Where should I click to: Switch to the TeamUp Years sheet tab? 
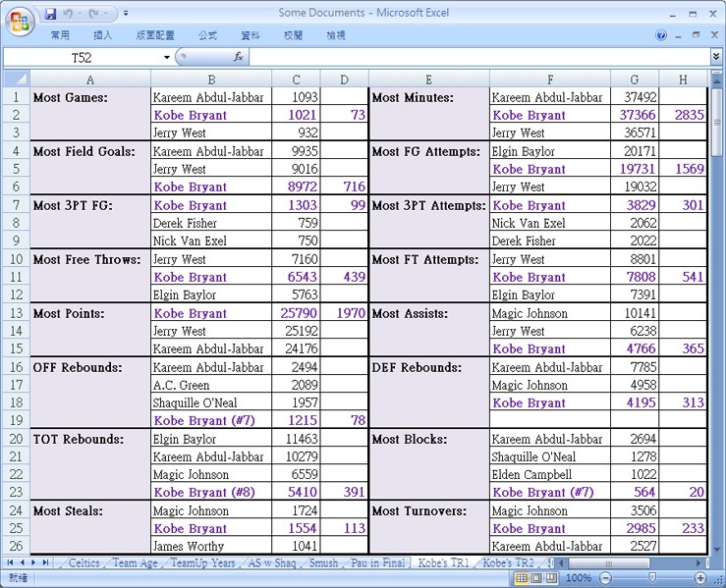click(202, 563)
